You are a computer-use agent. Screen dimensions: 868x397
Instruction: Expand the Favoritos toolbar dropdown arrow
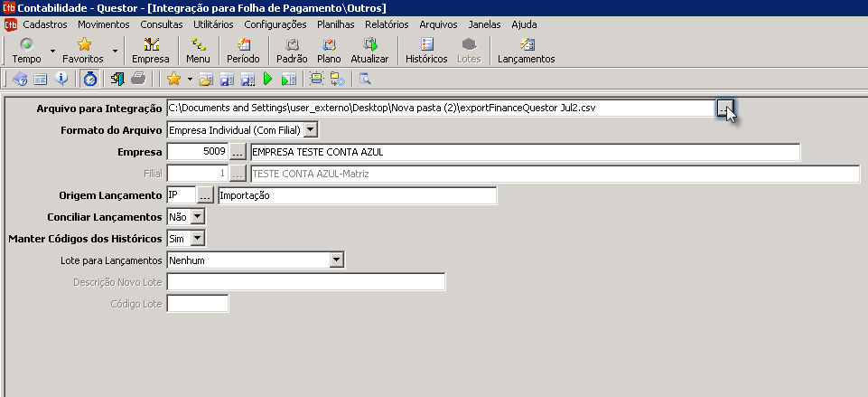coord(115,51)
